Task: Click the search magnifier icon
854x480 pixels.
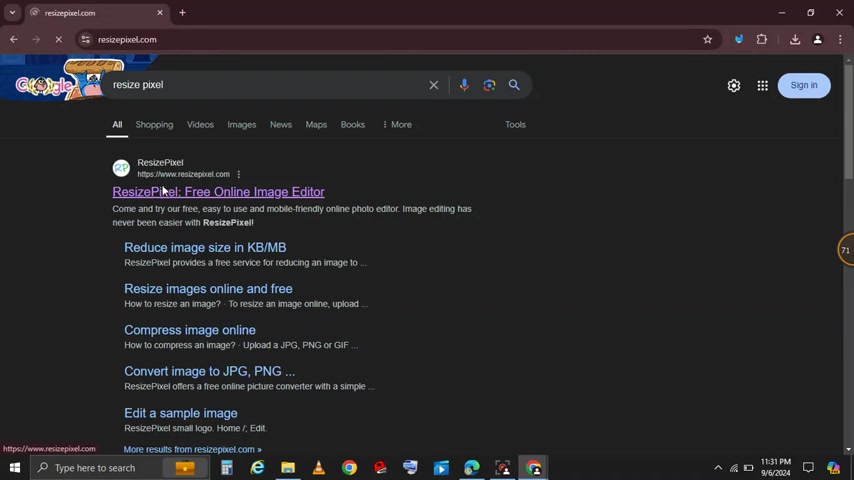Action: pos(514,85)
